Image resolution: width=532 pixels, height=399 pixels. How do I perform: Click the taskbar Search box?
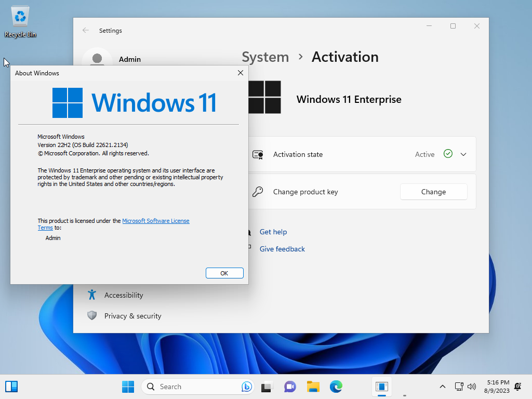point(197,387)
